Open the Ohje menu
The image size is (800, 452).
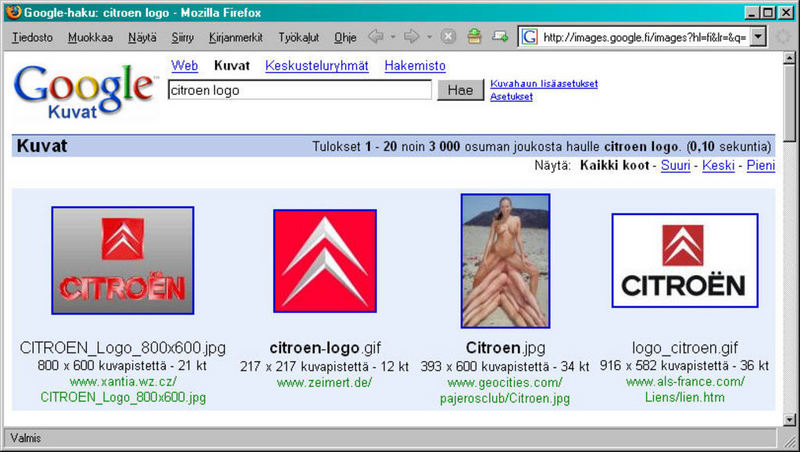click(345, 37)
